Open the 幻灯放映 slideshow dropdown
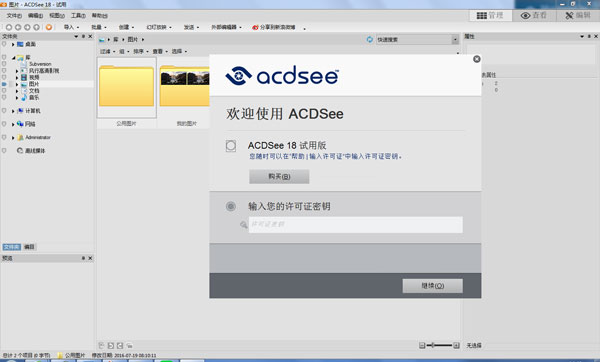The height and width of the screenshot is (362, 600). 159,27
